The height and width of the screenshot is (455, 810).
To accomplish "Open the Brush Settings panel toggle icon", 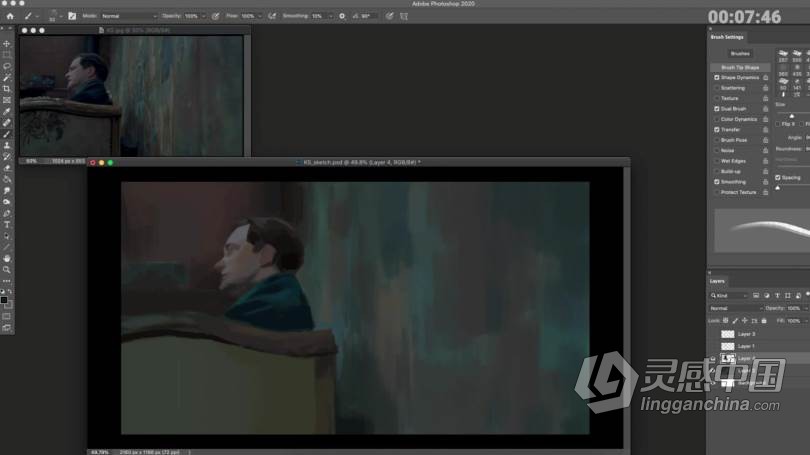I will [x=72, y=16].
